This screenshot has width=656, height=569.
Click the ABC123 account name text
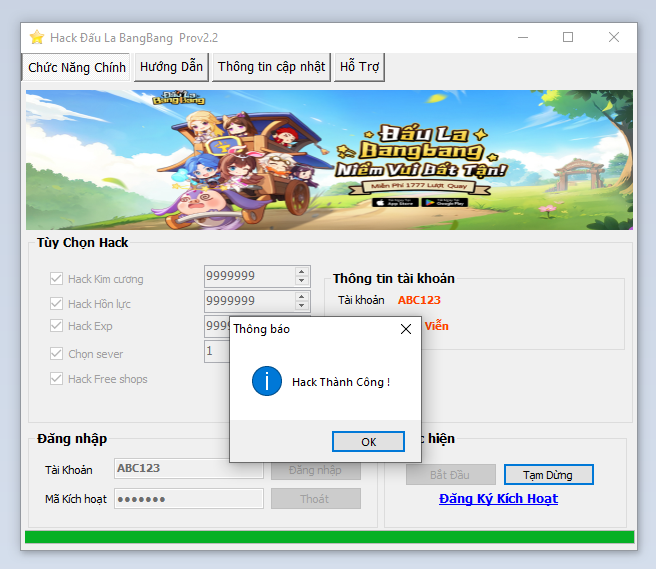pos(419,300)
